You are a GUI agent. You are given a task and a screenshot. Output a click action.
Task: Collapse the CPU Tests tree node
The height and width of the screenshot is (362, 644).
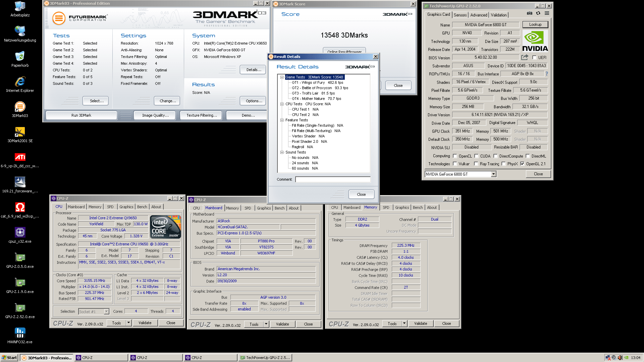pos(282,104)
